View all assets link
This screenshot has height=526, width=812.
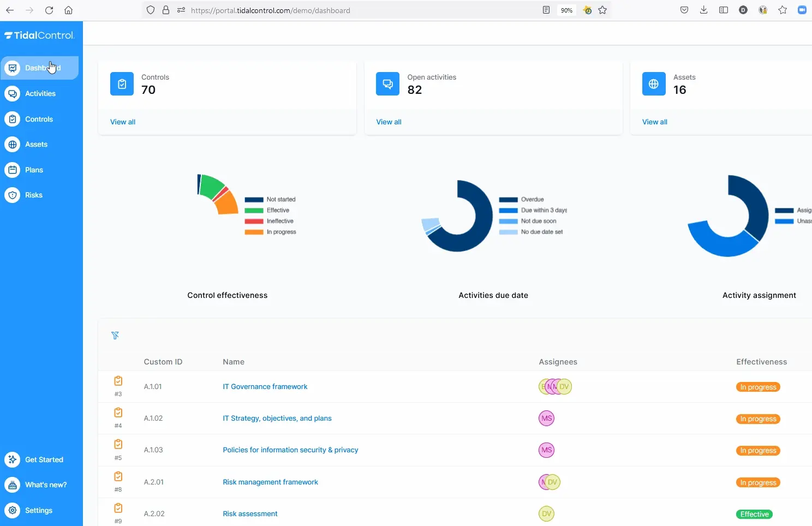coord(655,122)
